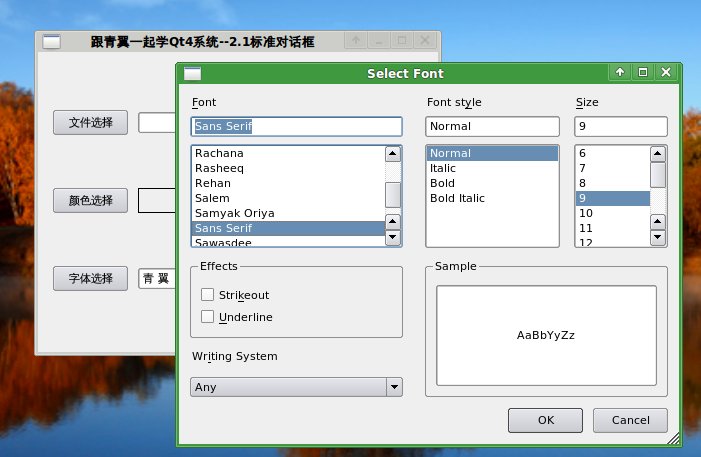
Task: Maximize the Select Font dialog
Action: click(643, 72)
